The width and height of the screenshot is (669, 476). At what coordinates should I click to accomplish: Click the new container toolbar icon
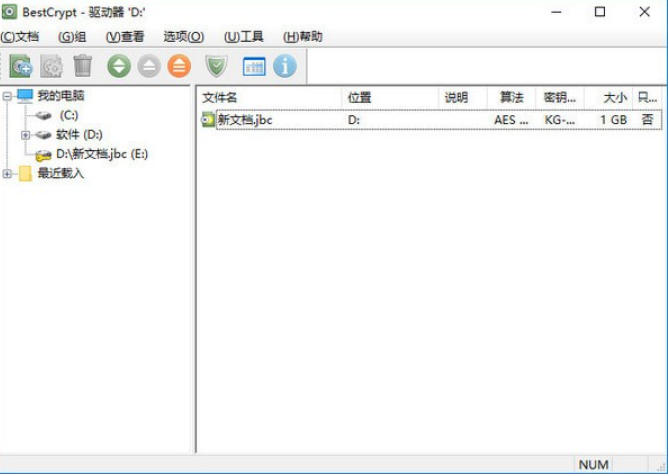pyautogui.click(x=20, y=66)
